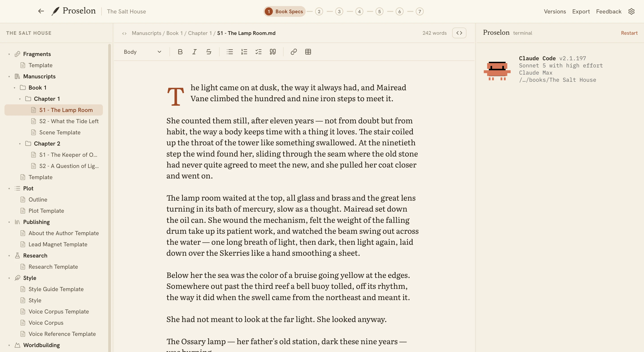Viewport: 644px width, 352px height.
Task: Click the breadcrumb code brackets icon
Action: pos(124,33)
